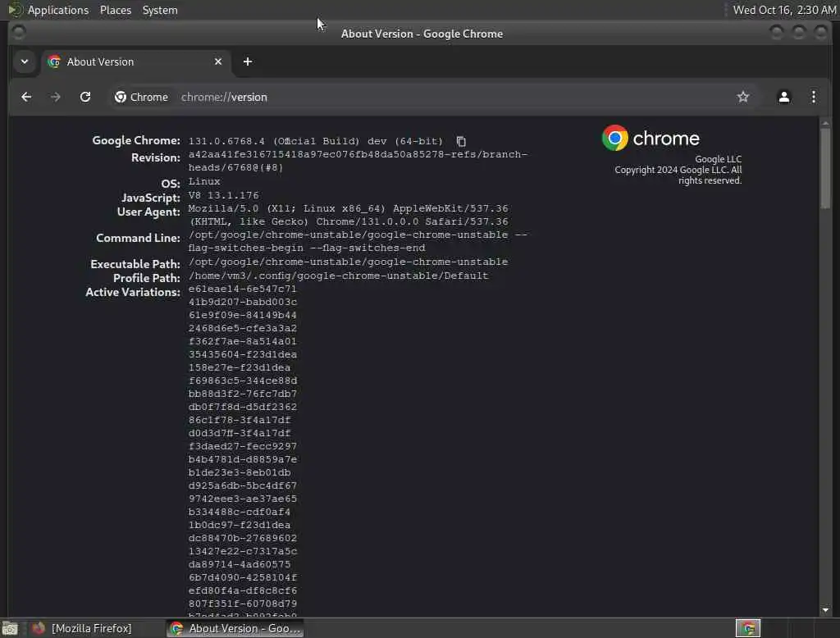Click the Chrome site info chip
Image resolution: width=840 pixels, height=638 pixels.
[x=141, y=97]
